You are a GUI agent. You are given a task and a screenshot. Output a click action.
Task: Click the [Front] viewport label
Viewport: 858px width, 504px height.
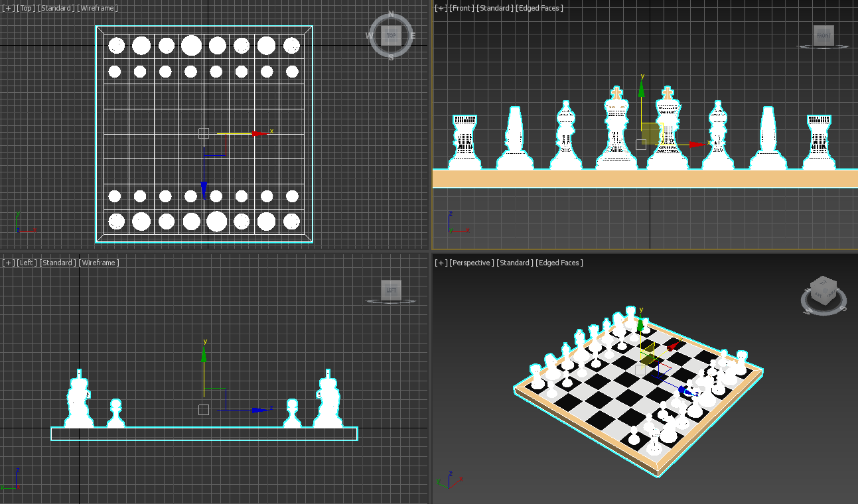coord(462,8)
